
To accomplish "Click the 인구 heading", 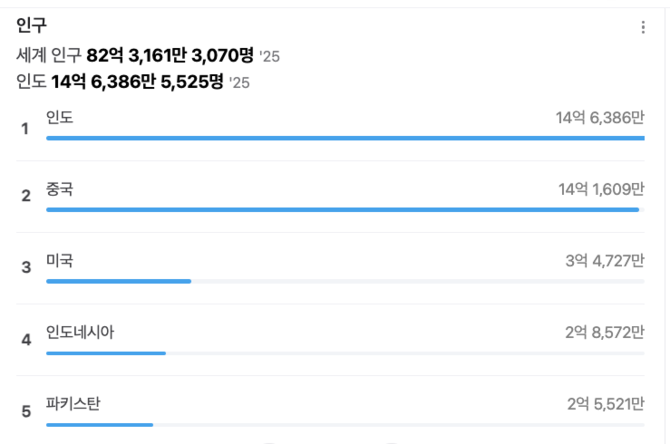I will 31,26.
